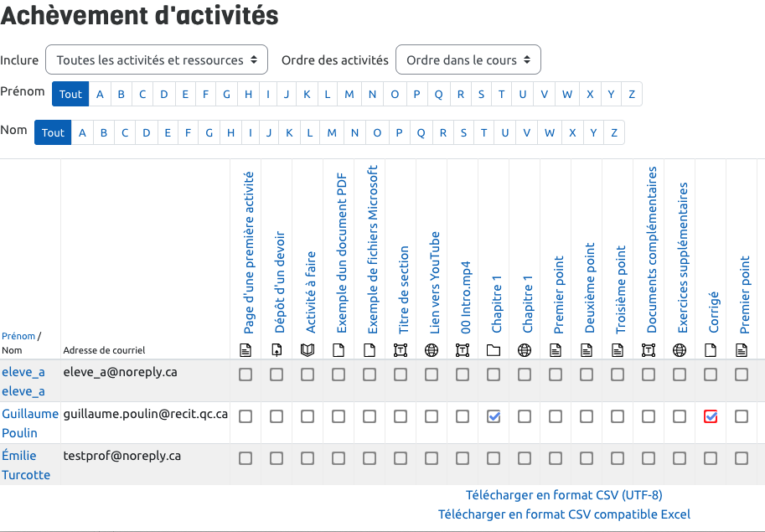Select the assignment icon under "Dépôt d'un devoir"
The image size is (765, 532).
coord(277,350)
